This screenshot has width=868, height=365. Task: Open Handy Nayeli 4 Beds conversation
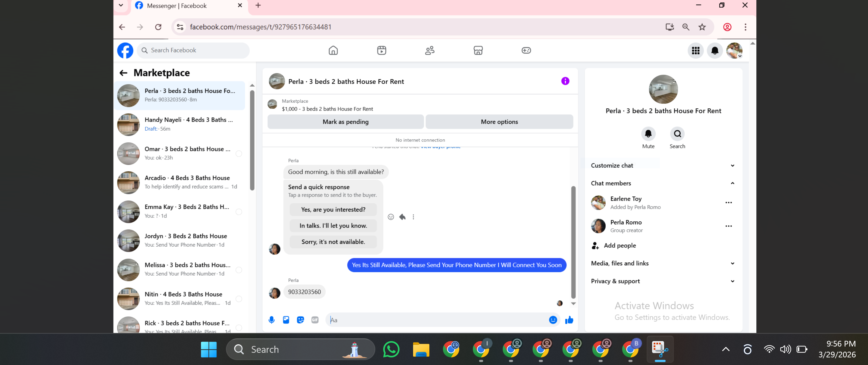[180, 124]
